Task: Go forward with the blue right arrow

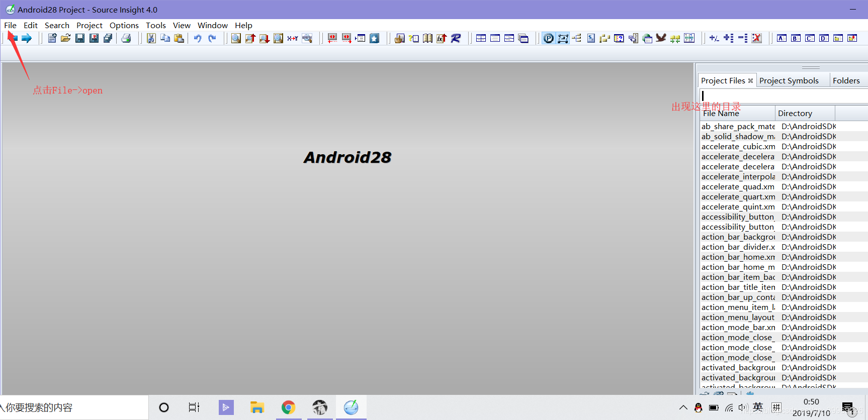Action: pyautogui.click(x=27, y=38)
